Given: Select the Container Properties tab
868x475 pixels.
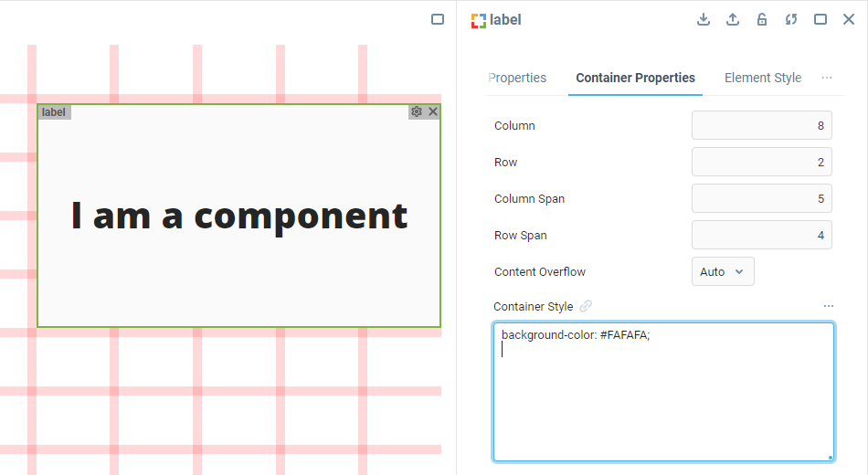Looking at the screenshot, I should click(x=635, y=78).
